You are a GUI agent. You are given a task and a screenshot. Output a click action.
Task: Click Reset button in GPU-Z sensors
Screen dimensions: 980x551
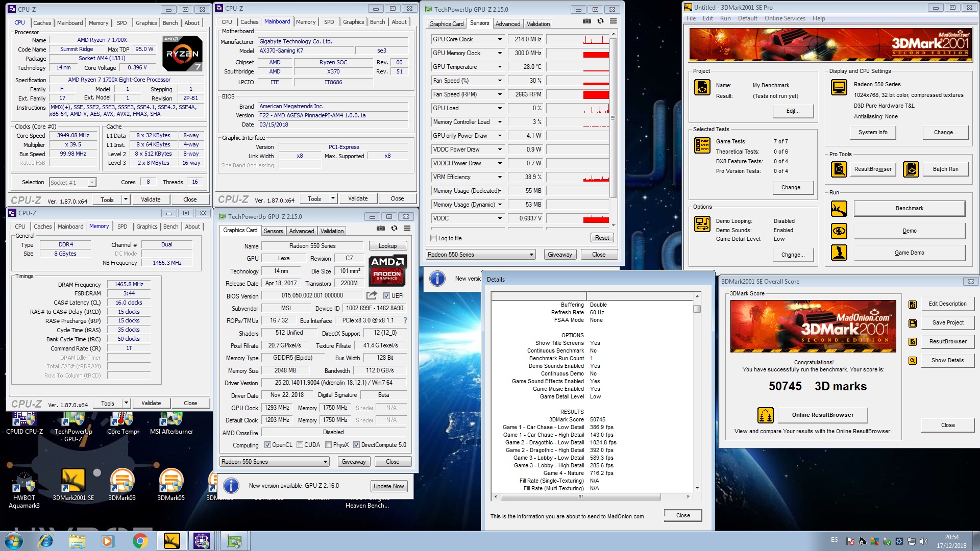(x=602, y=238)
